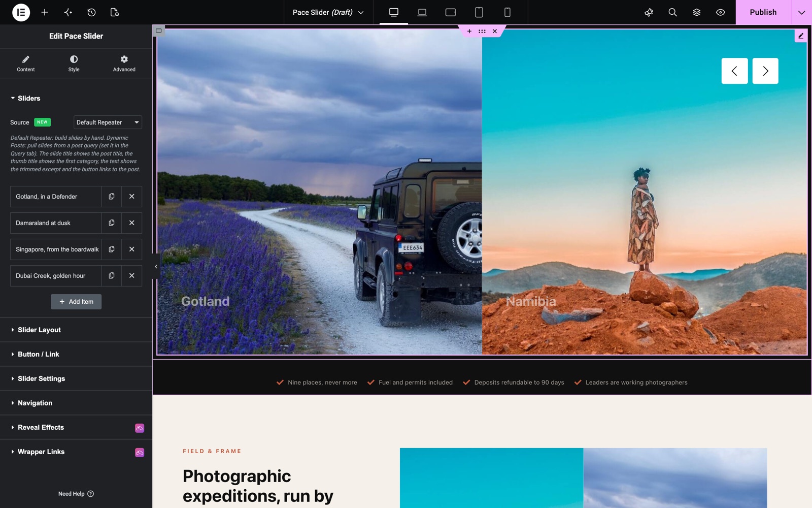Open the Elementor main menu logo
The image size is (812, 508).
(21, 12)
